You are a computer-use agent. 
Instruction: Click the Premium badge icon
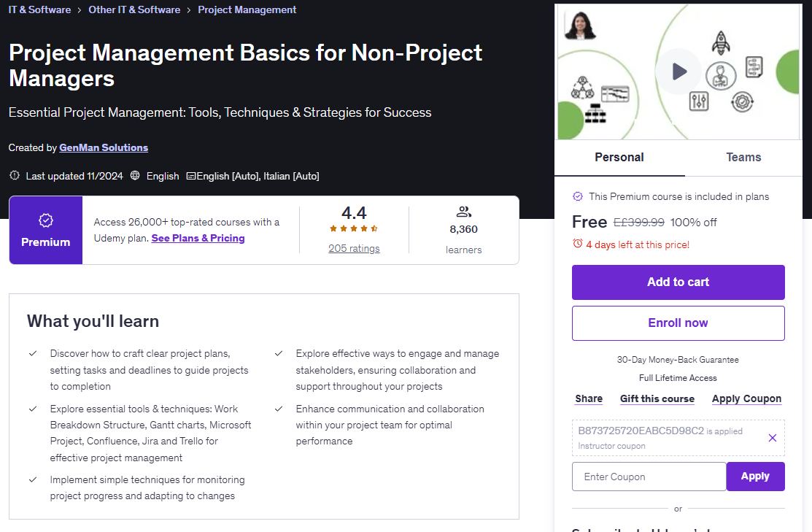point(45,220)
